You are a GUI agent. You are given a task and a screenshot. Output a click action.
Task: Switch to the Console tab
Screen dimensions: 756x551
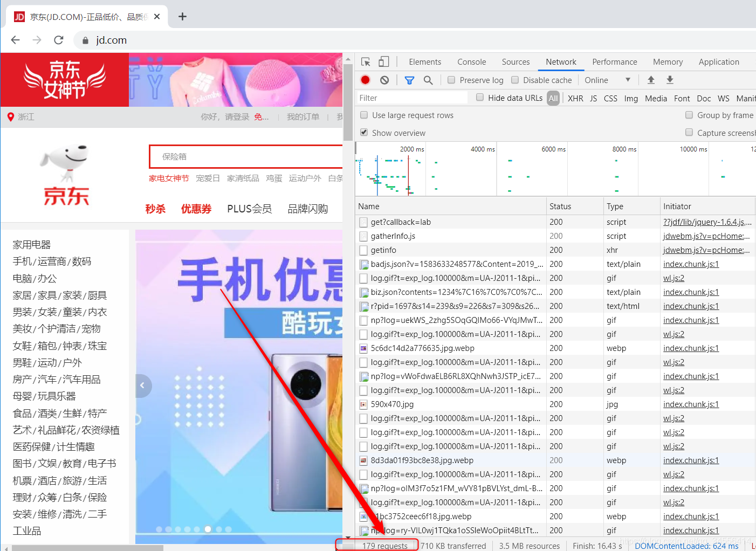472,62
